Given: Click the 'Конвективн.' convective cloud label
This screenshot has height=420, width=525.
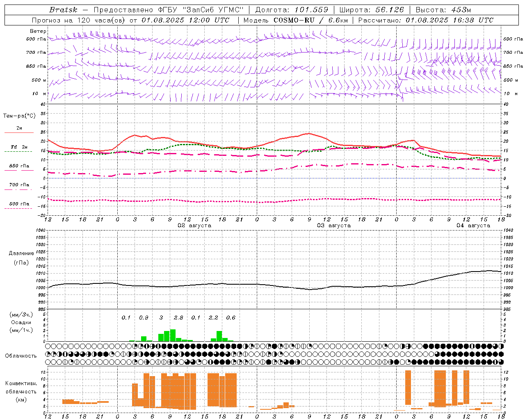Looking at the screenshot, I should click(x=21, y=383).
